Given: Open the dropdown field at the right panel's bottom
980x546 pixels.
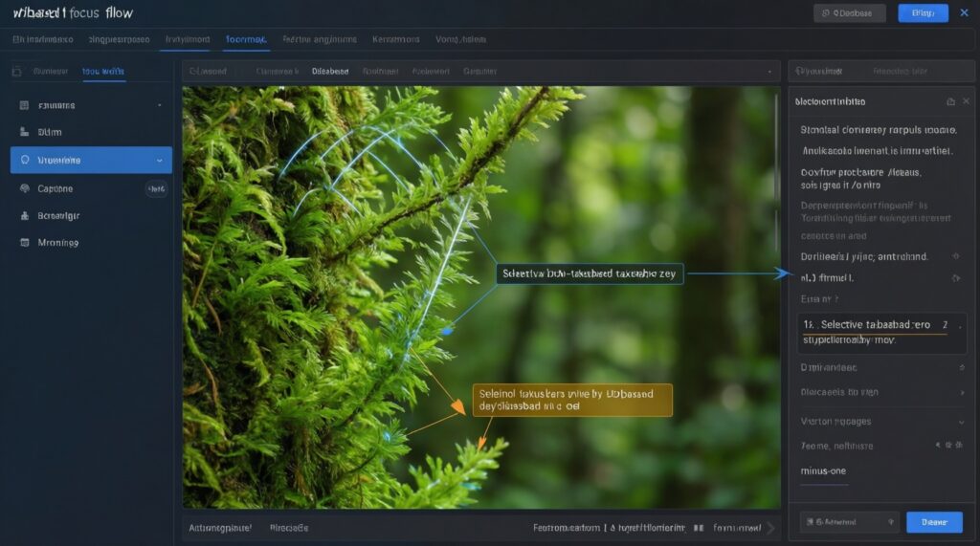Looking at the screenshot, I should pos(850,522).
